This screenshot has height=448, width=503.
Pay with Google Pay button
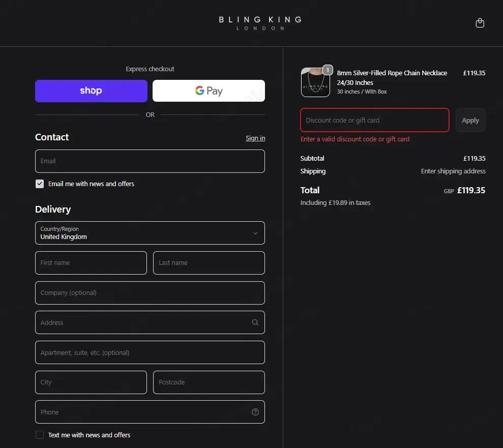point(209,91)
